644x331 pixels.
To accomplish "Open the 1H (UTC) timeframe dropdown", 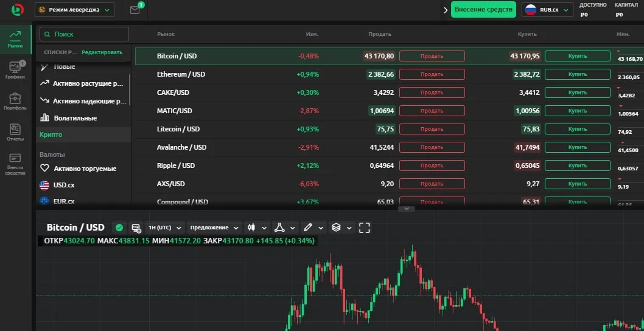I will (x=165, y=228).
